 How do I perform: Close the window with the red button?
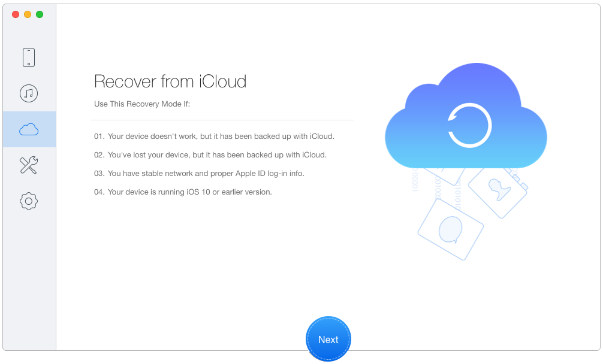[16, 14]
